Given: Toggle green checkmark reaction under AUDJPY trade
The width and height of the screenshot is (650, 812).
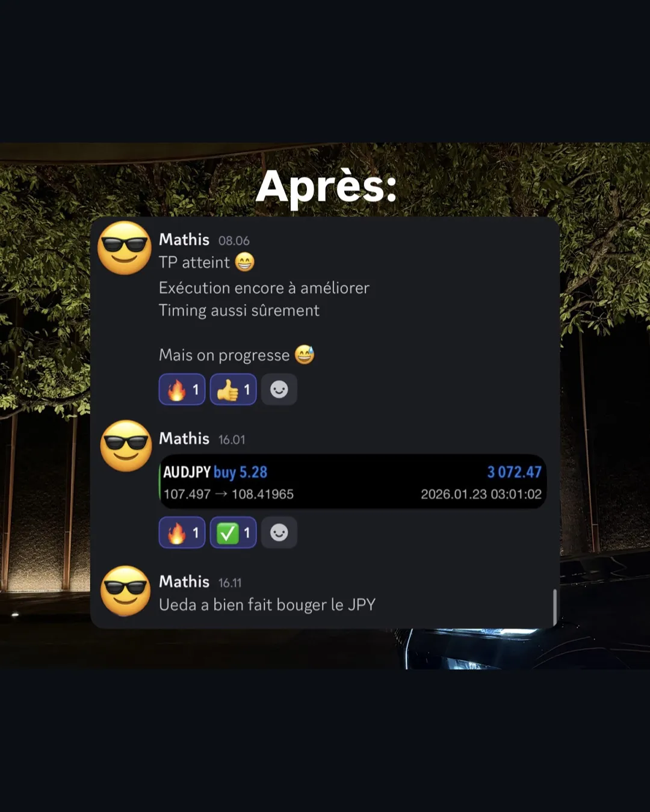Looking at the screenshot, I should tap(234, 533).
